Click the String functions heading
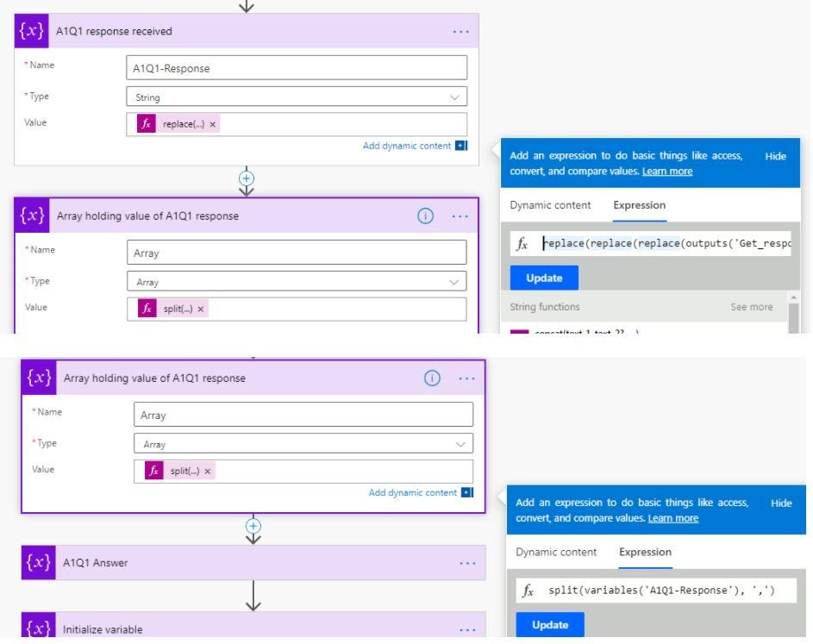Screen dimensions: 813x644 pyautogui.click(x=544, y=307)
